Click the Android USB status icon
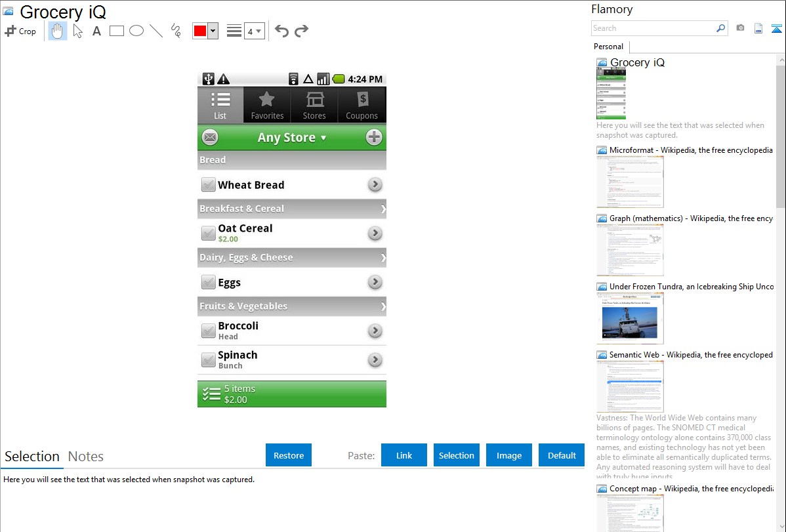The height and width of the screenshot is (532, 786). [209, 79]
